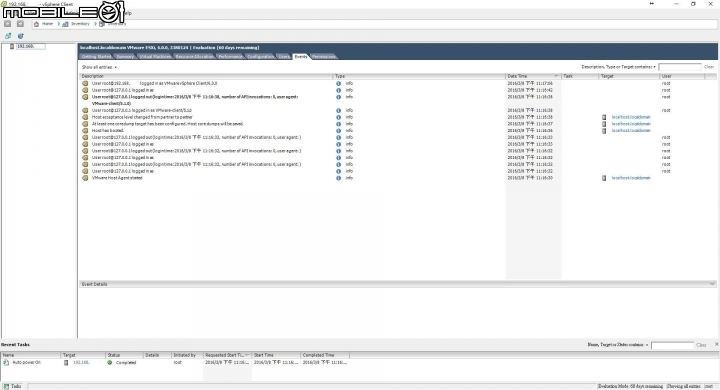Click the Type column header
The height and width of the screenshot is (390, 720).
pyautogui.click(x=419, y=76)
